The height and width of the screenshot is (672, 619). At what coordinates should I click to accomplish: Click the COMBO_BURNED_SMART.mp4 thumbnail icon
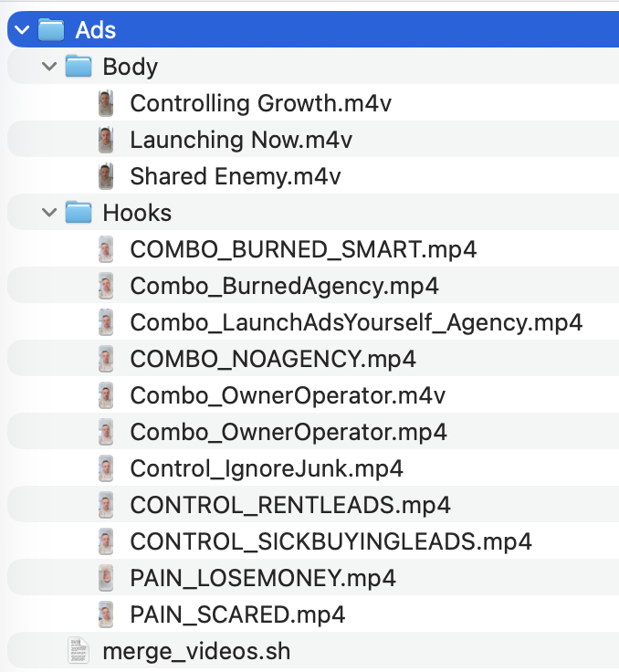pyautogui.click(x=106, y=249)
